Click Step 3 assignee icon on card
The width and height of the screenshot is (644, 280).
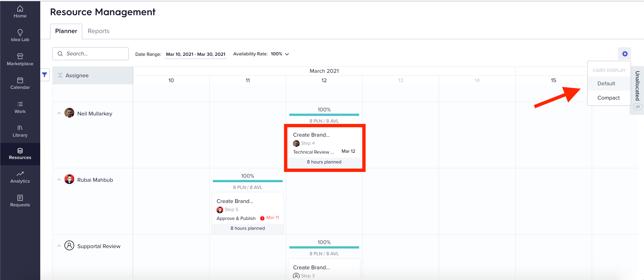tap(296, 276)
